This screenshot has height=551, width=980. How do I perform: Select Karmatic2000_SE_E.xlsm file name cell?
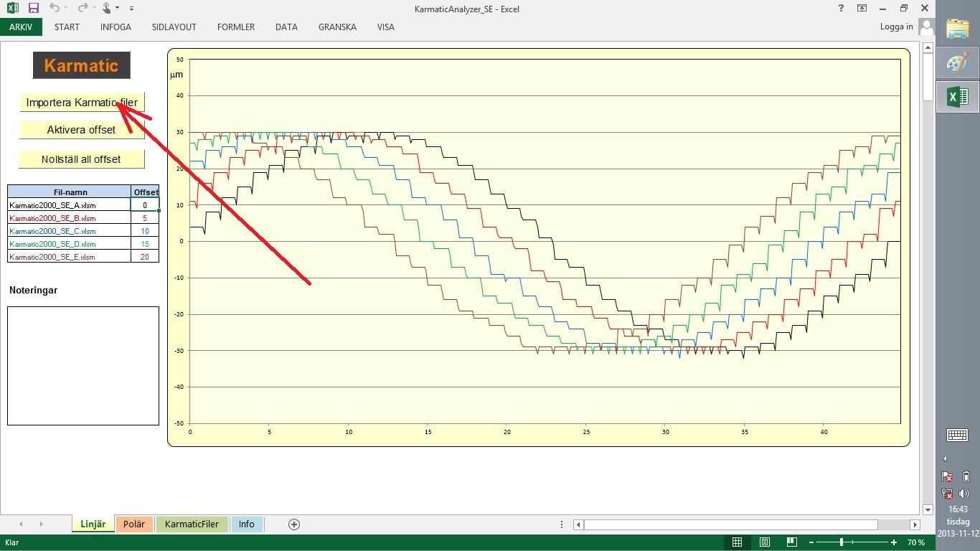69,257
